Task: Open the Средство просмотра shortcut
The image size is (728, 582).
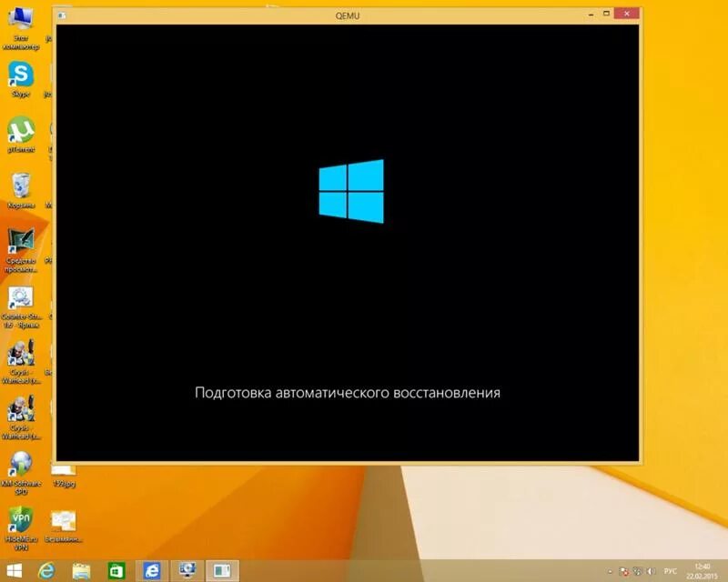Action: [21, 250]
